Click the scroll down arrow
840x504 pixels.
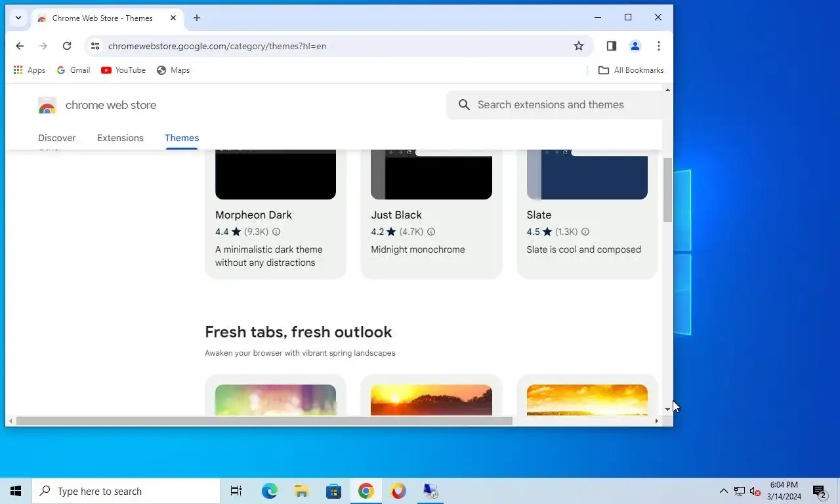[x=668, y=409]
